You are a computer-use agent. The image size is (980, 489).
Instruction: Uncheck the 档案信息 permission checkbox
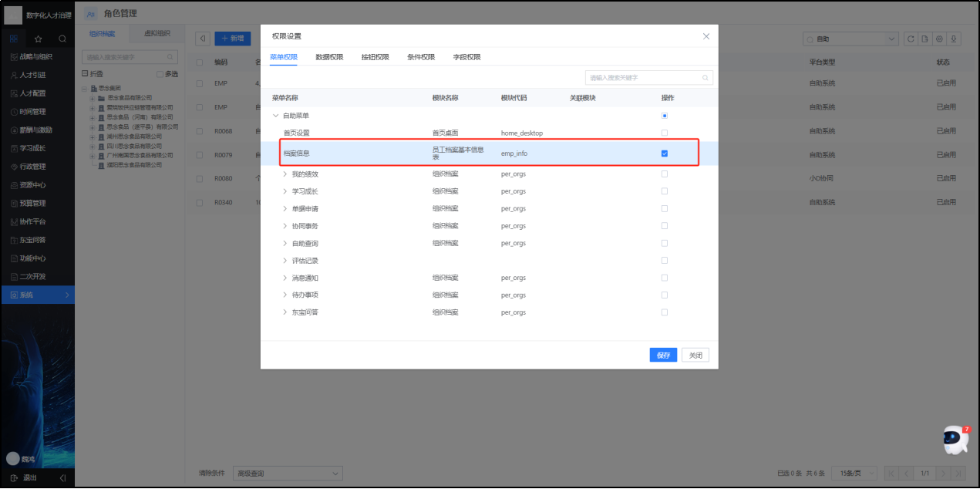click(x=664, y=153)
